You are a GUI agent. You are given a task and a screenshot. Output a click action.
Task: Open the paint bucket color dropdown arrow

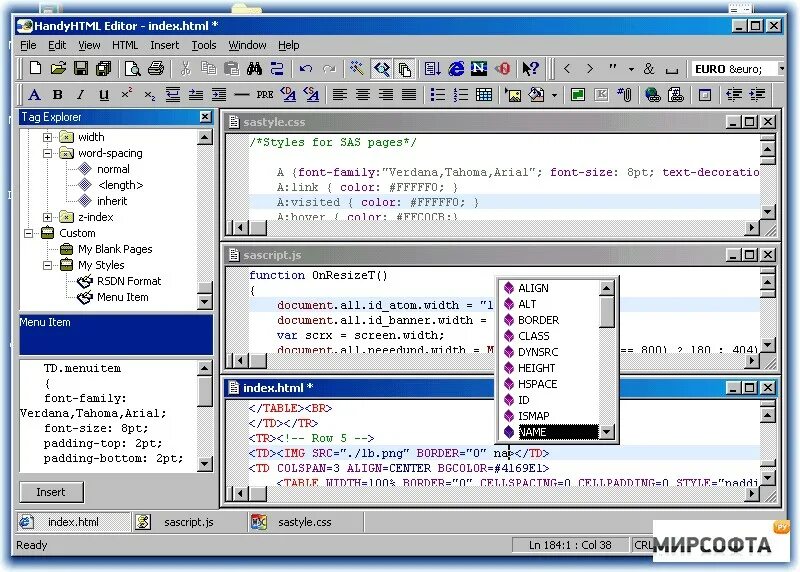(554, 95)
